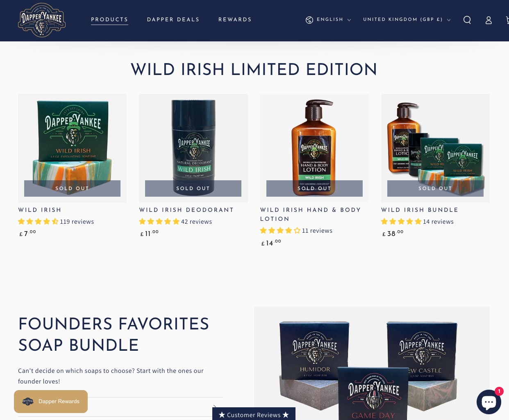Open Wild Irish Hand & Body Lotion link
This screenshot has height=420, width=509.
[311, 214]
